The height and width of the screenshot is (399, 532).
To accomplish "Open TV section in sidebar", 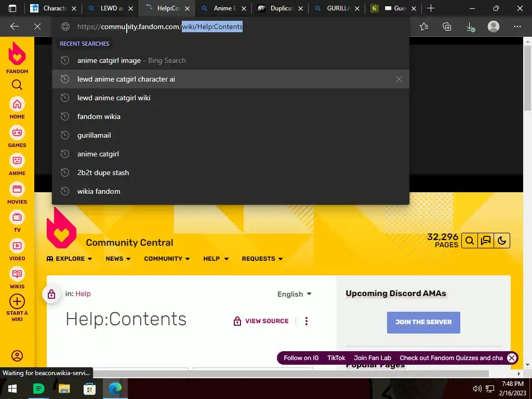I will click(17, 221).
